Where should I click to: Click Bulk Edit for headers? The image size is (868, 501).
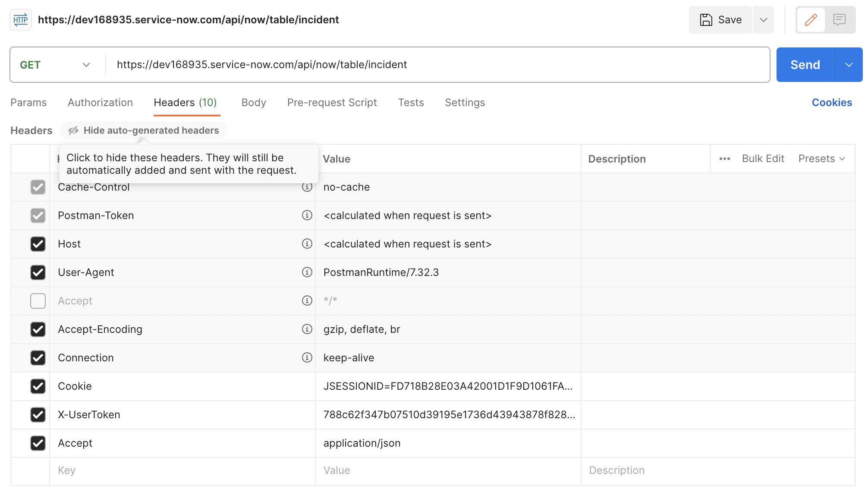763,159
